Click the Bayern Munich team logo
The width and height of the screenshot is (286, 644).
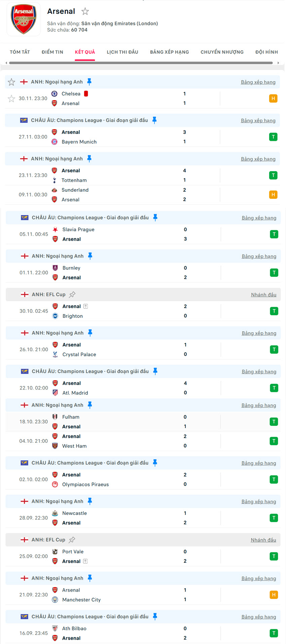55,142
